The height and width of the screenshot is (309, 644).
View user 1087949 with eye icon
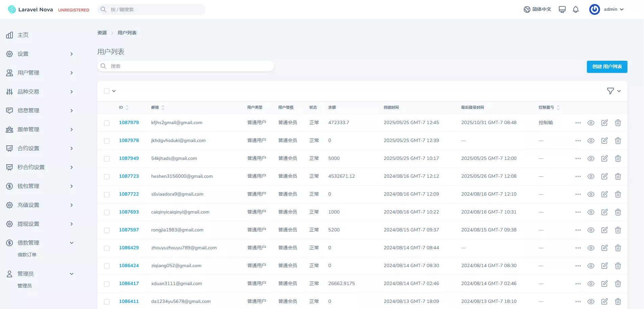(591, 159)
